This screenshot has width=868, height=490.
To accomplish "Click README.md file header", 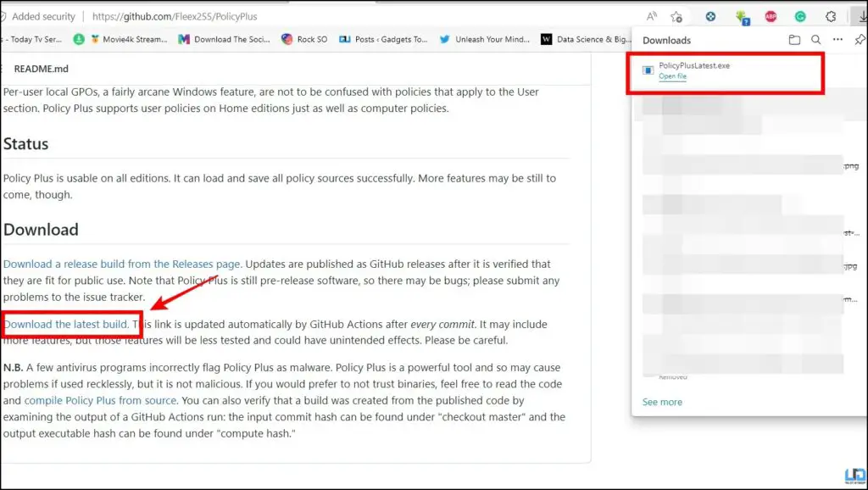I will 41,70.
